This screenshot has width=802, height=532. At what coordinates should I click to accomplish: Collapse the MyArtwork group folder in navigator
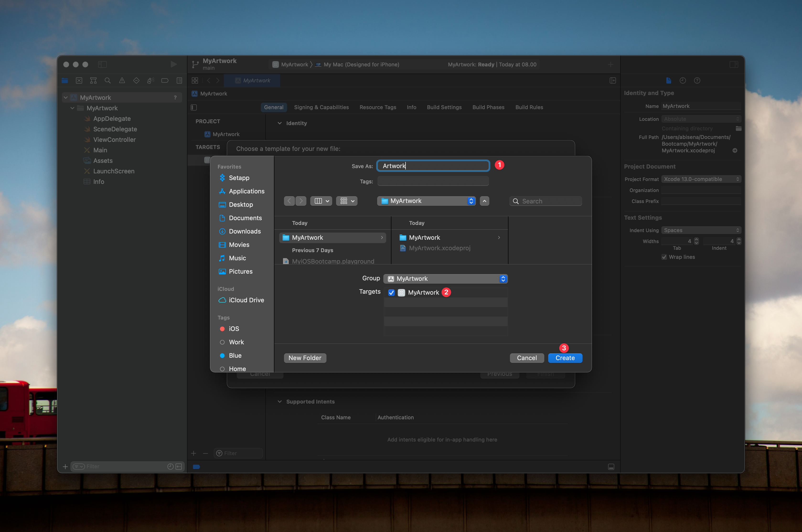click(x=72, y=108)
